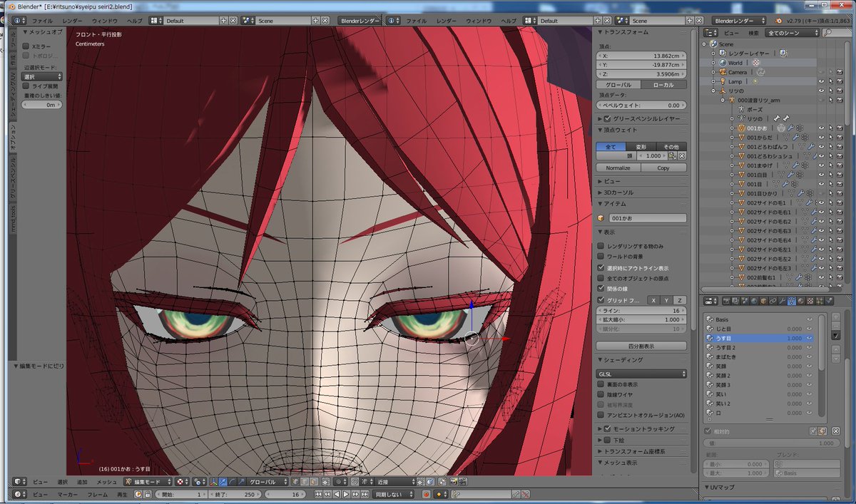Open the object constraints properties tab
Image resolution: width=856 pixels, height=504 pixels.
(x=773, y=301)
